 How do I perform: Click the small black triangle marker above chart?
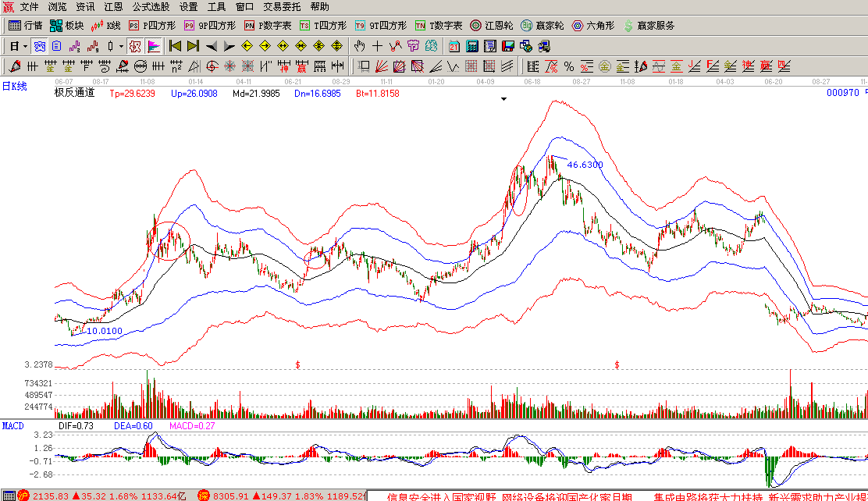[x=504, y=99]
